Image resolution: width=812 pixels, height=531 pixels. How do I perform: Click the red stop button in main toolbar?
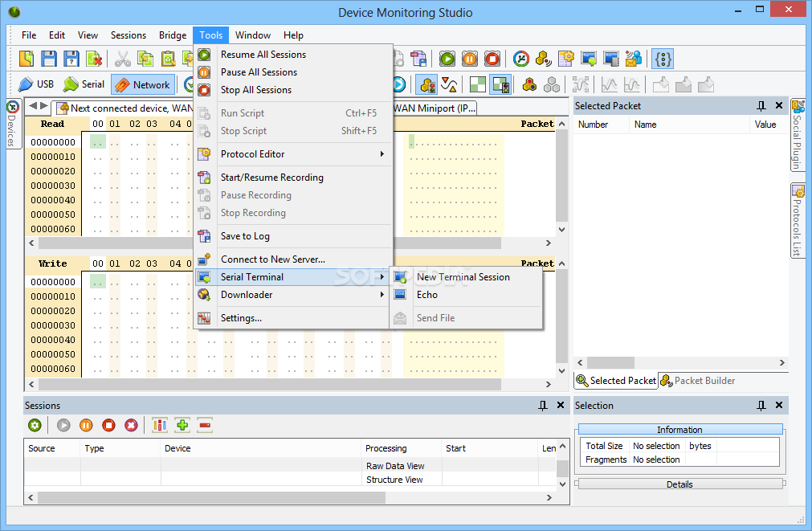[492, 59]
